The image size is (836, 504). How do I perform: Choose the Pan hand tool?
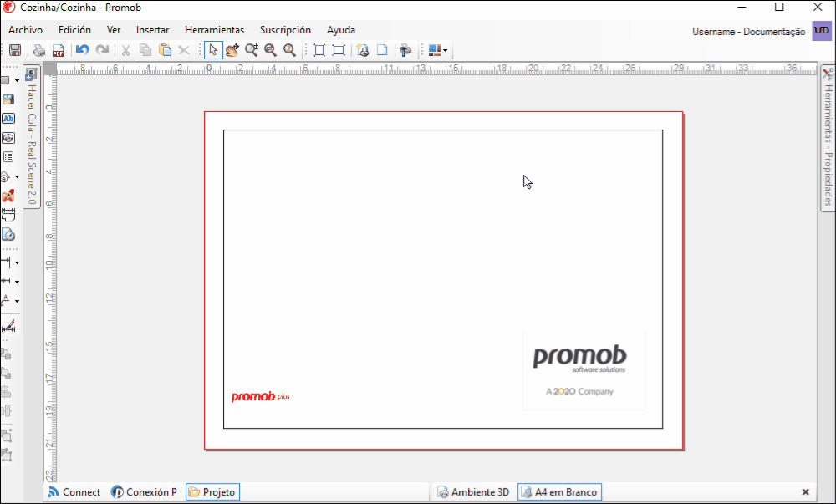click(x=232, y=50)
